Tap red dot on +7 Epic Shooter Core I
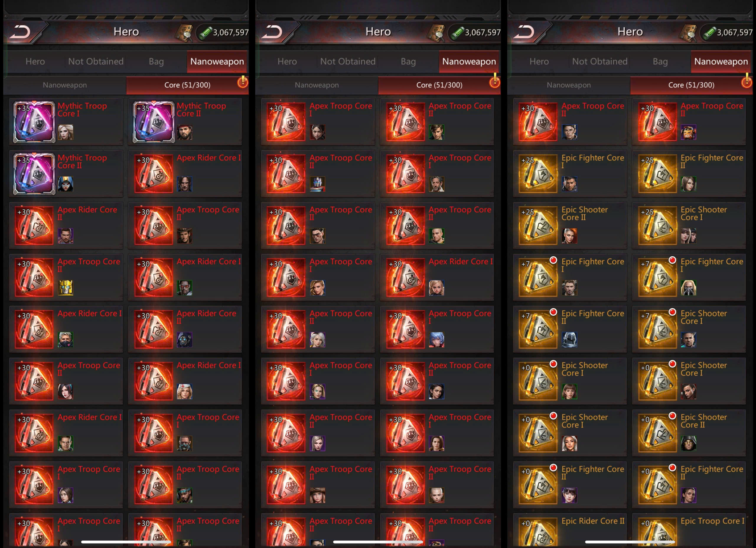The image size is (756, 548). [672, 312]
